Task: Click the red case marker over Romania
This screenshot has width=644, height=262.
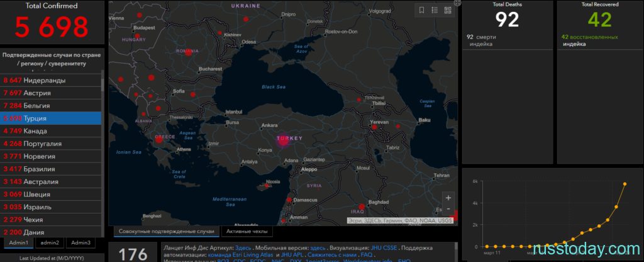Action: click(189, 53)
